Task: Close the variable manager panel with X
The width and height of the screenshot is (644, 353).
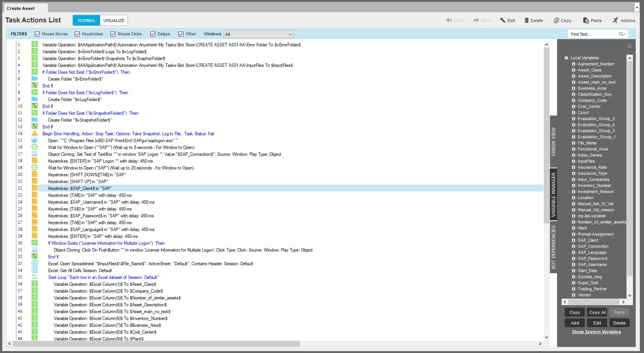Action: coord(629,46)
